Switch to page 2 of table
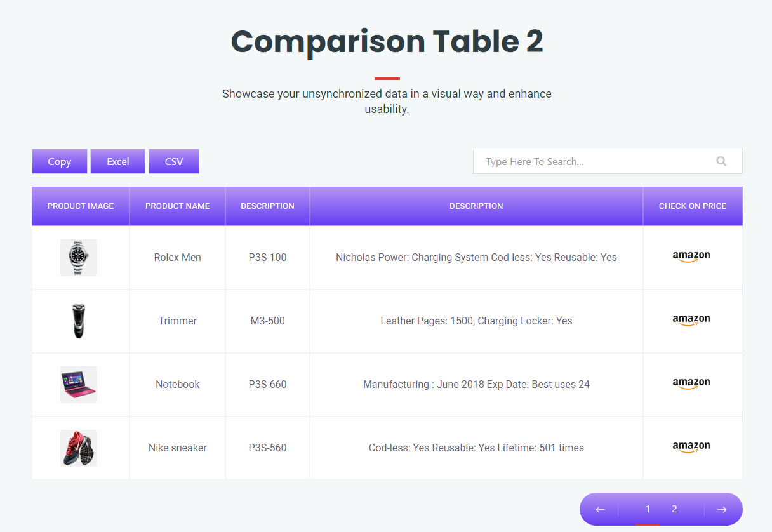772x532 pixels. [674, 509]
